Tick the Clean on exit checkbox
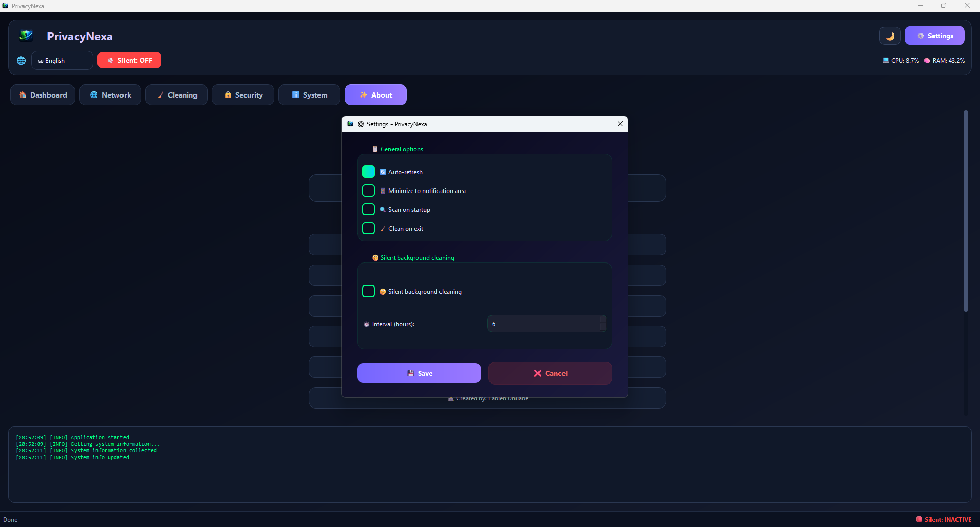 click(369, 228)
